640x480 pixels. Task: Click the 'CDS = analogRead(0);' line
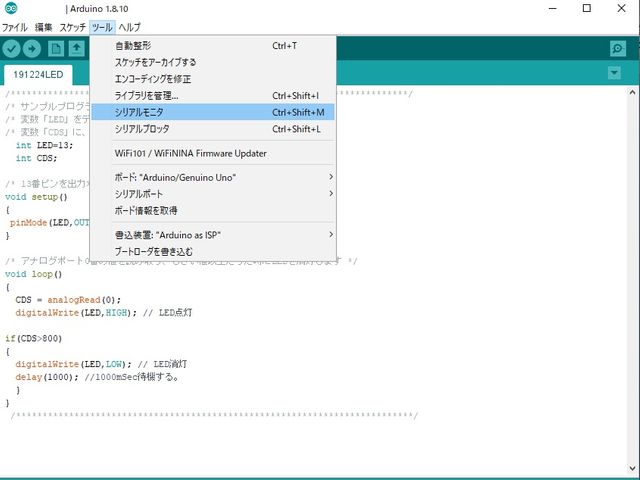pyautogui.click(x=68, y=300)
